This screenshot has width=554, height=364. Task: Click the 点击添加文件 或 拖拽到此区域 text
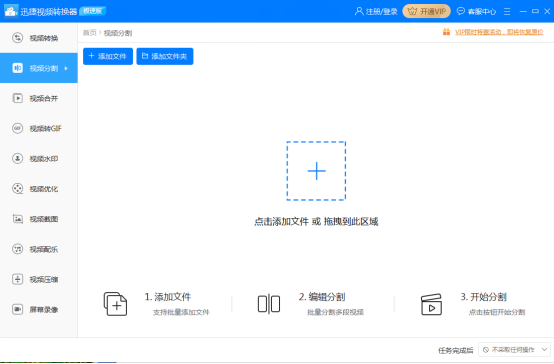[x=316, y=222]
